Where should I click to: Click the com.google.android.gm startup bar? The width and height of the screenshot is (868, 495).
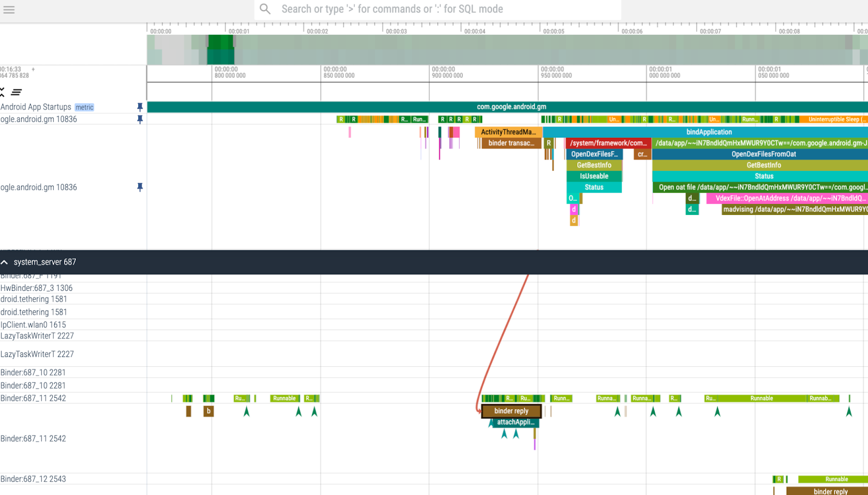pyautogui.click(x=511, y=107)
